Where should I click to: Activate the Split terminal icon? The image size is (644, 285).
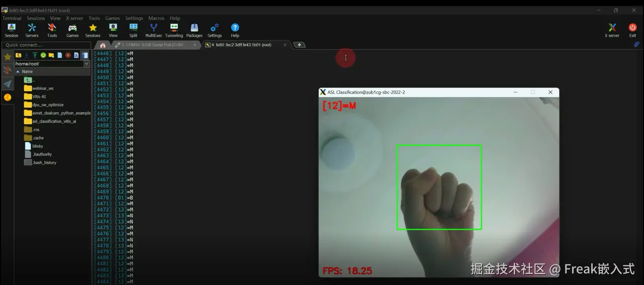point(133,30)
